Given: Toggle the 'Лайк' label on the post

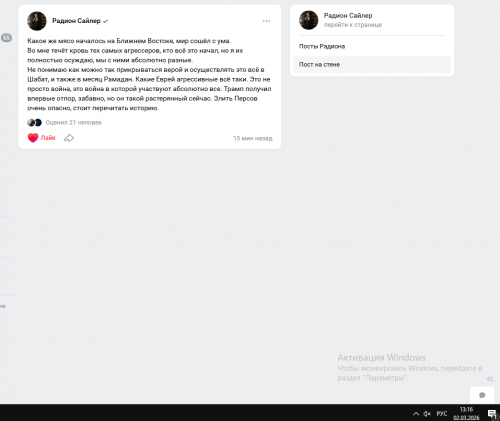Looking at the screenshot, I should (48, 138).
